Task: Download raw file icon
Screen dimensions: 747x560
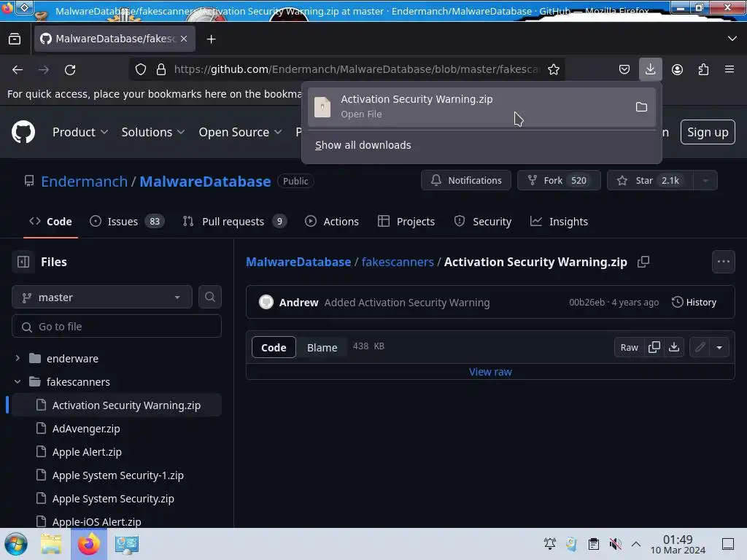Action: 673,347
